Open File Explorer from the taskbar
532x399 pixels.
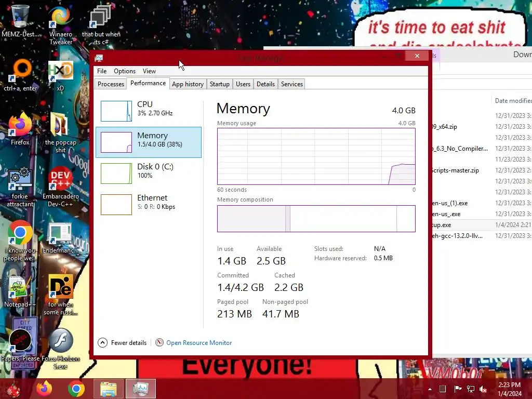tap(109, 389)
